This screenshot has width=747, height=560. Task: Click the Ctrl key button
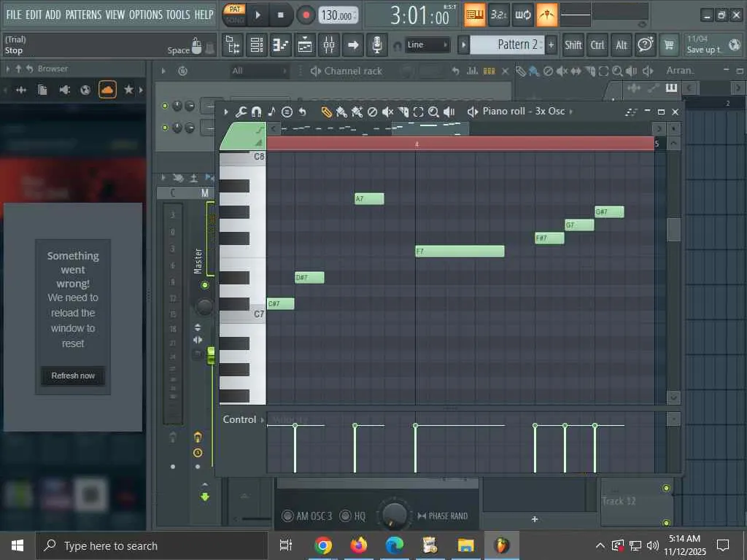tap(597, 45)
